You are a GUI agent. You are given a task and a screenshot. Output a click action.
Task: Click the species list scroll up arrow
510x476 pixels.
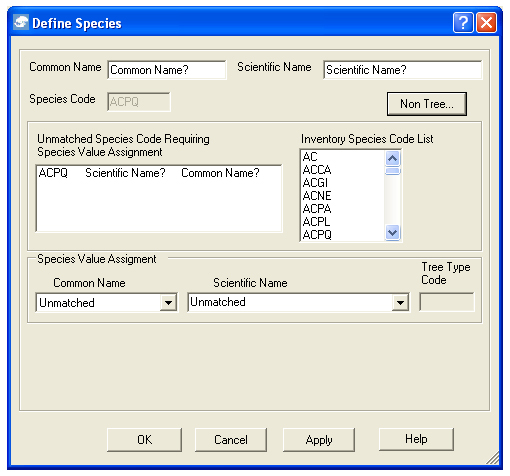[x=392, y=158]
